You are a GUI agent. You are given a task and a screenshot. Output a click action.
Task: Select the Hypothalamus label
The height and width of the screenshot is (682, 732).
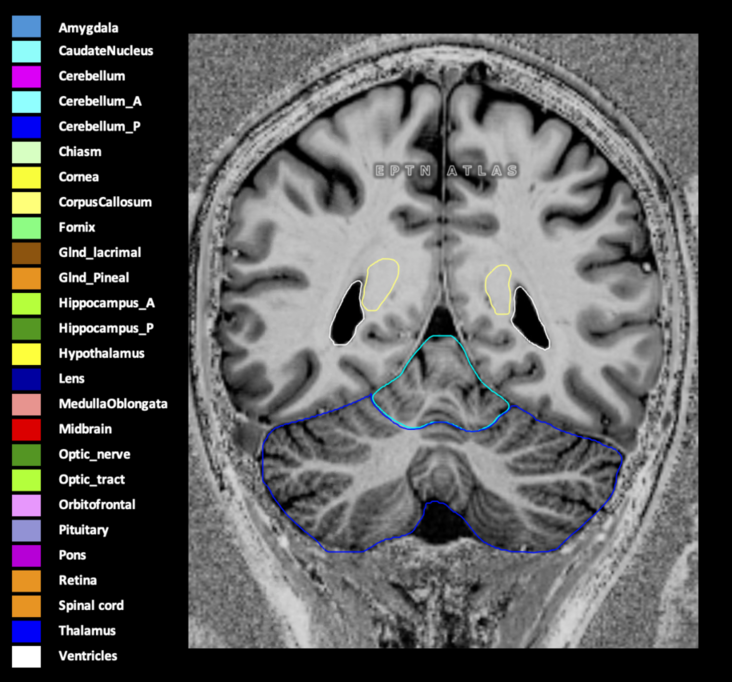[101, 353]
